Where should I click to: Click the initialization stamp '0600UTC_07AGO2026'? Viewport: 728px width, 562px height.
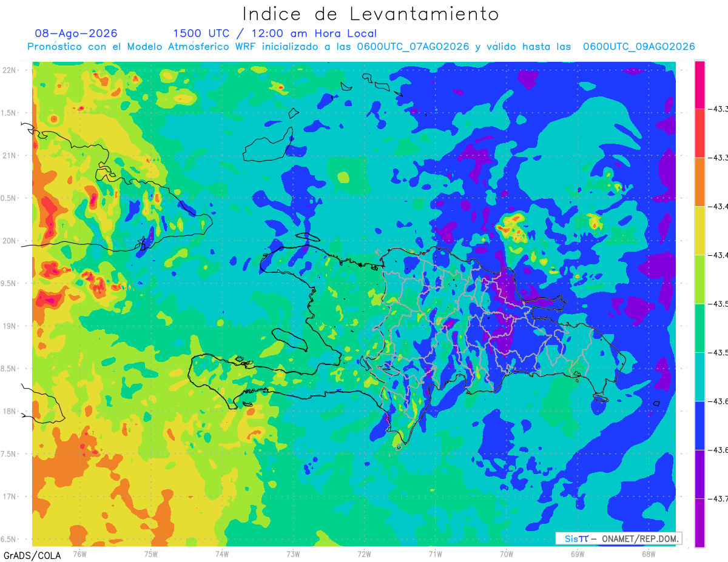[x=413, y=47]
